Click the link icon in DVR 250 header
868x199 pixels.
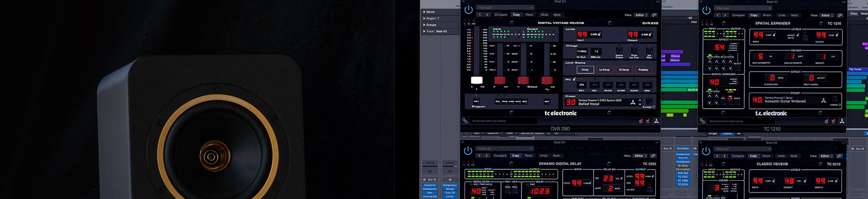(x=654, y=15)
